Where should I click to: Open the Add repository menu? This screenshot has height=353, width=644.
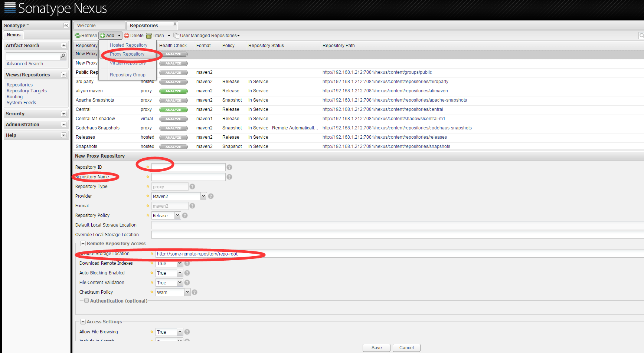point(110,36)
